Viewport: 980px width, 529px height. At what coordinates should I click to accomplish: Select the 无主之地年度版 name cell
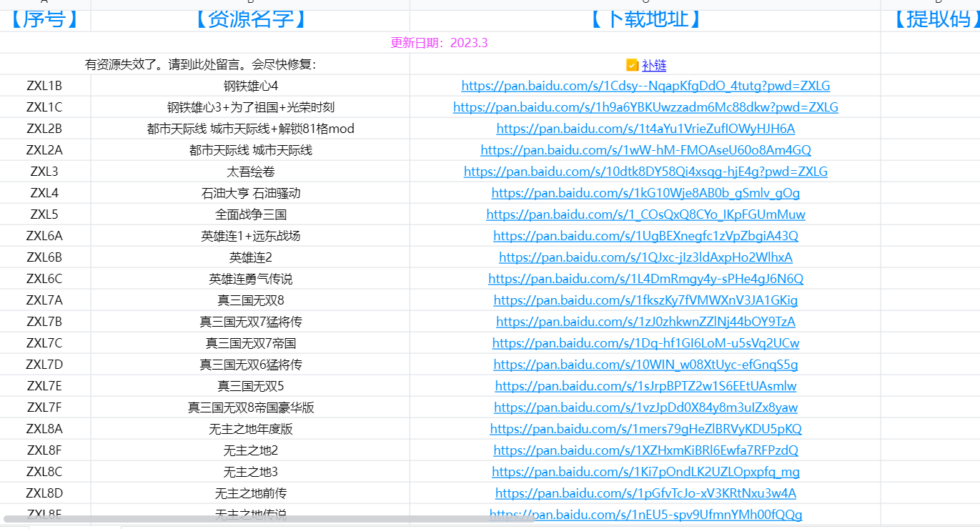coord(250,429)
